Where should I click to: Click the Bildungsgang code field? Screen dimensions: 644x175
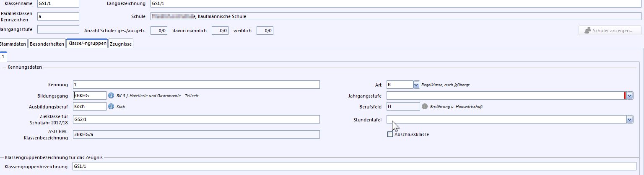tap(89, 95)
